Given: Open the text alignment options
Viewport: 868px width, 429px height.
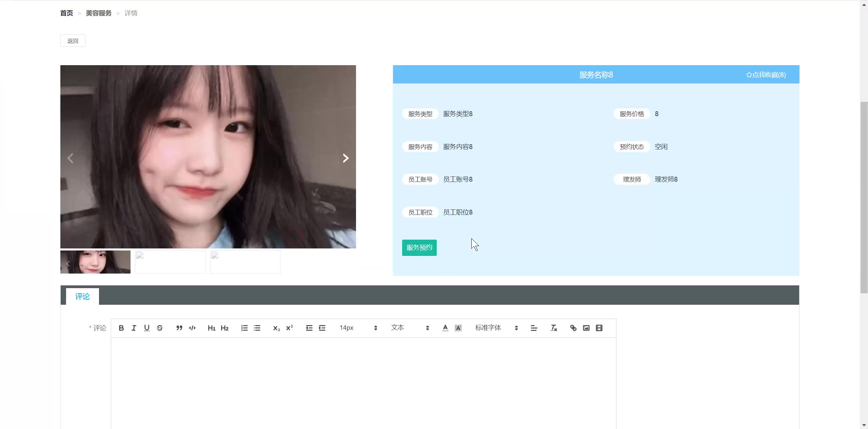Looking at the screenshot, I should point(534,328).
